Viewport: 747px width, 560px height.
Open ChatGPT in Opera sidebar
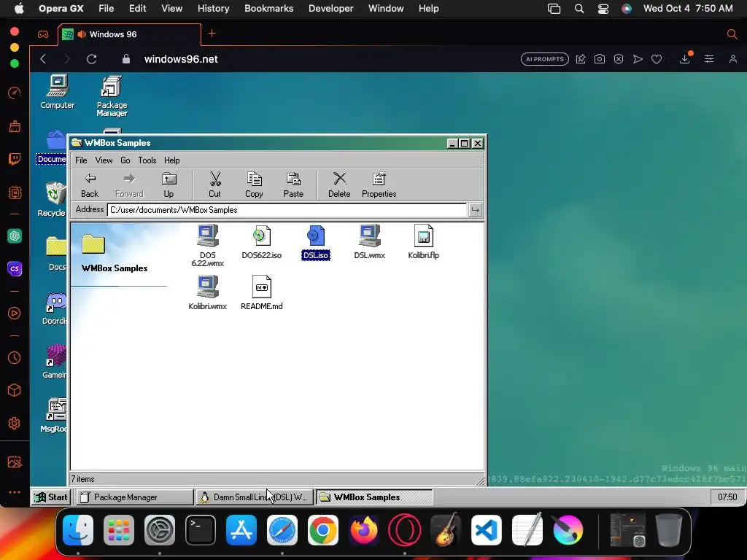tap(15, 236)
